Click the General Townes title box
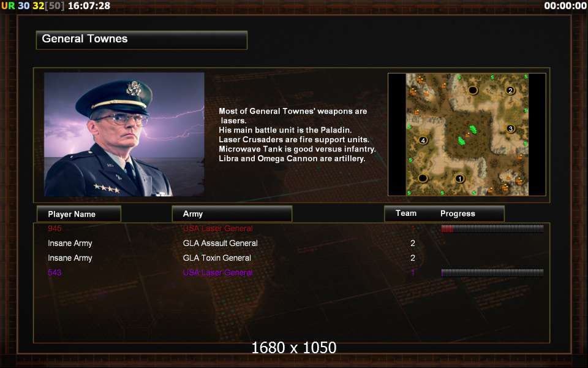 click(141, 40)
